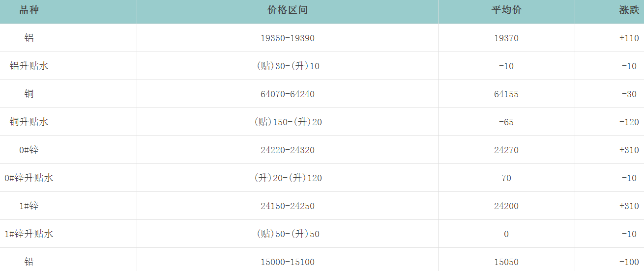Click the 价格区间 column header
This screenshot has height=271, width=644.
pyautogui.click(x=288, y=10)
